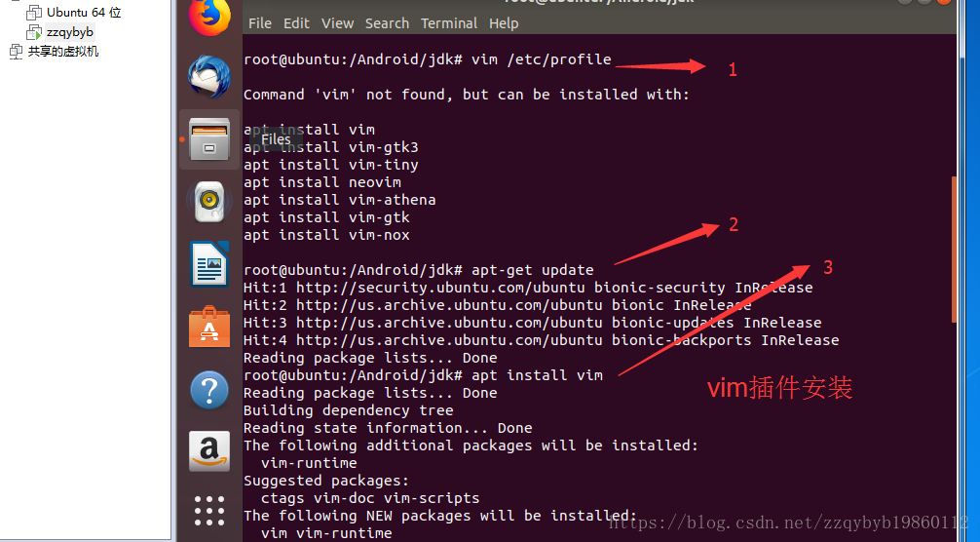This screenshot has width=980, height=542.
Task: Click the 'apt install vim-gtk3' line
Action: (x=331, y=147)
